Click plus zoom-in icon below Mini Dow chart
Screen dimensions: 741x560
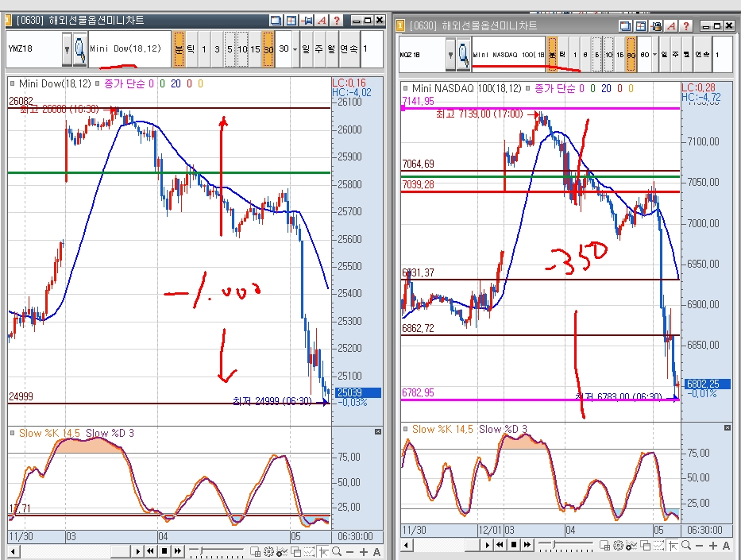pyautogui.click(x=364, y=552)
